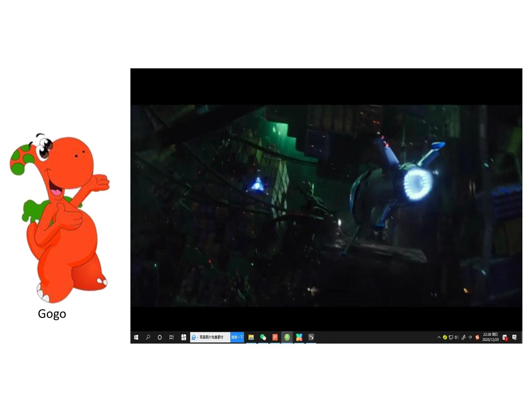Open File Explorer from the taskbar
This screenshot has height=399, width=532.
(x=251, y=337)
